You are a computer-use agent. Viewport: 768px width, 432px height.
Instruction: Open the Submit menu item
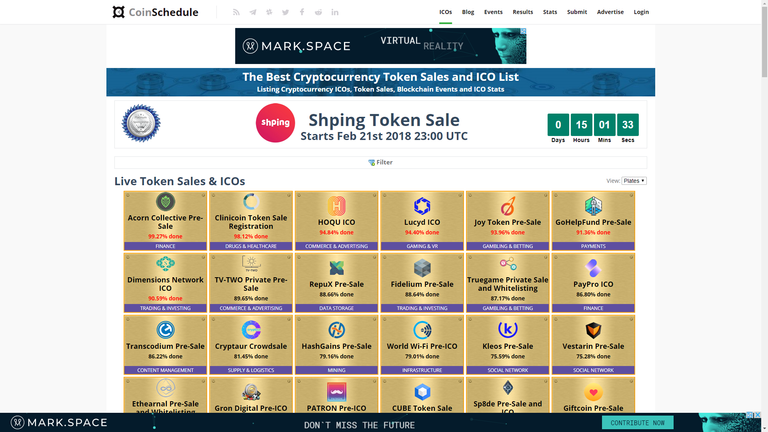(x=576, y=12)
